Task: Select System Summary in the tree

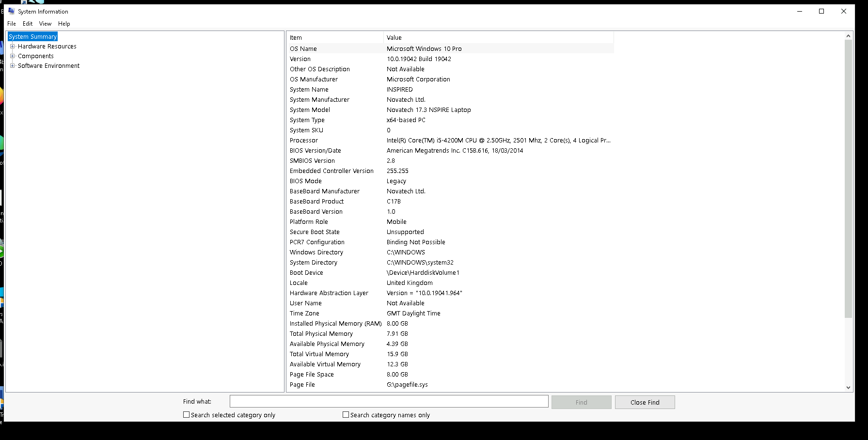Action: pos(32,36)
